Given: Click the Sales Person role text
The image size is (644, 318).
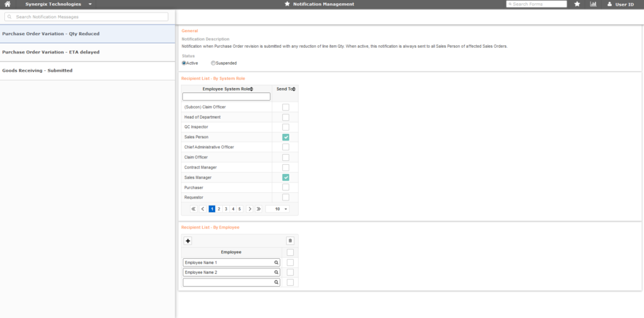Looking at the screenshot, I should (196, 138).
